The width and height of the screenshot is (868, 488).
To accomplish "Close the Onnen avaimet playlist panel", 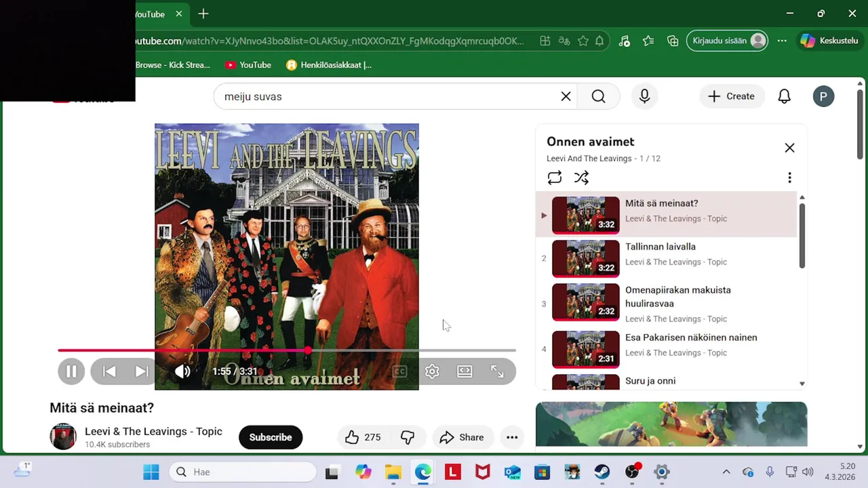I will [x=789, y=148].
